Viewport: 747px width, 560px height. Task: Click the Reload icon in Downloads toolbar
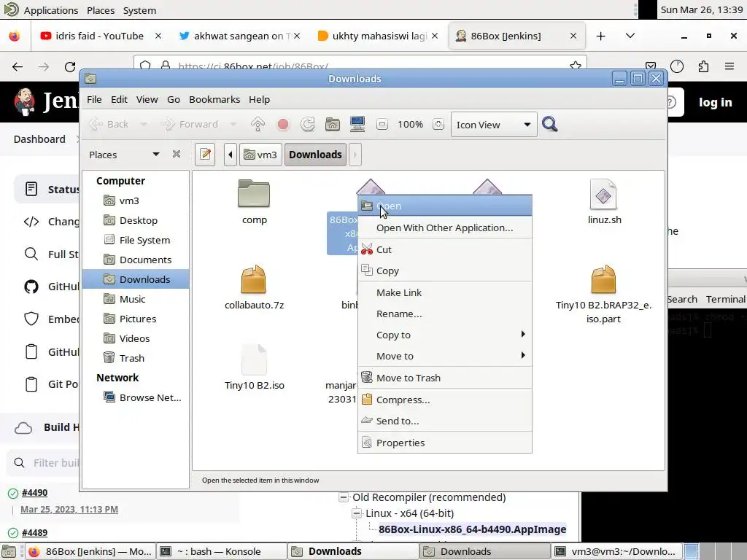click(308, 124)
